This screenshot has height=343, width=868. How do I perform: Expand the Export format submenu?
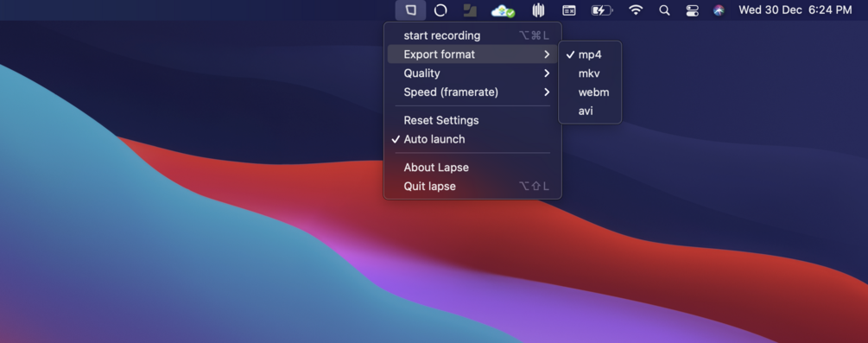point(472,54)
